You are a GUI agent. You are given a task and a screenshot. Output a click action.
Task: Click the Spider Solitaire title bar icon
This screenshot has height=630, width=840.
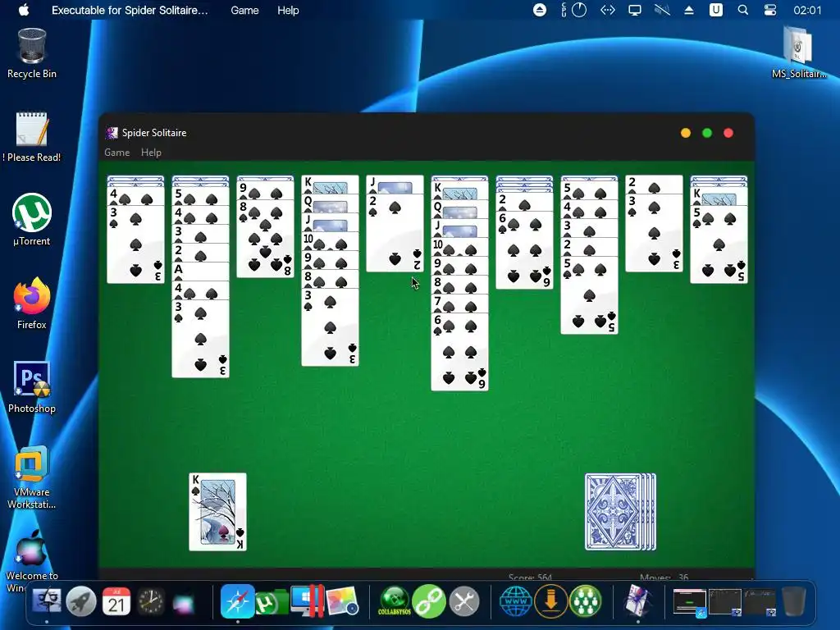[x=112, y=133]
